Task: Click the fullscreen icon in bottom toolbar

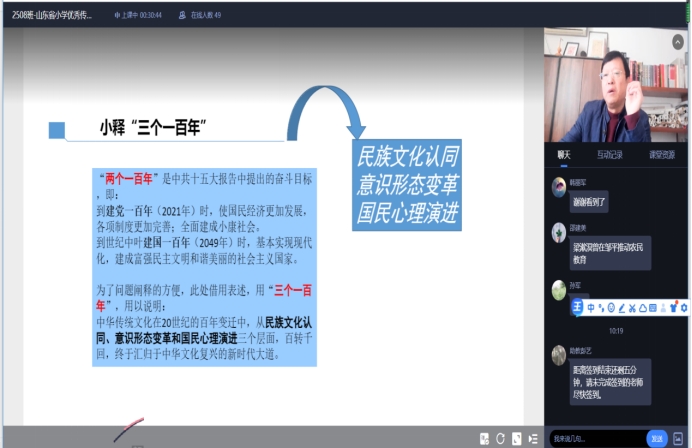Action: click(x=516, y=438)
